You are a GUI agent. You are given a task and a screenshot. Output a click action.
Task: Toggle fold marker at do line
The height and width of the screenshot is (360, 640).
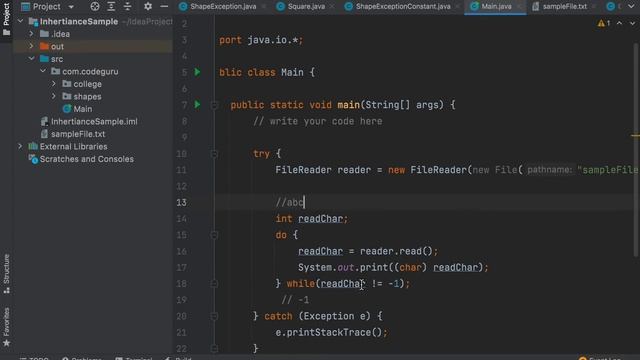click(x=214, y=235)
